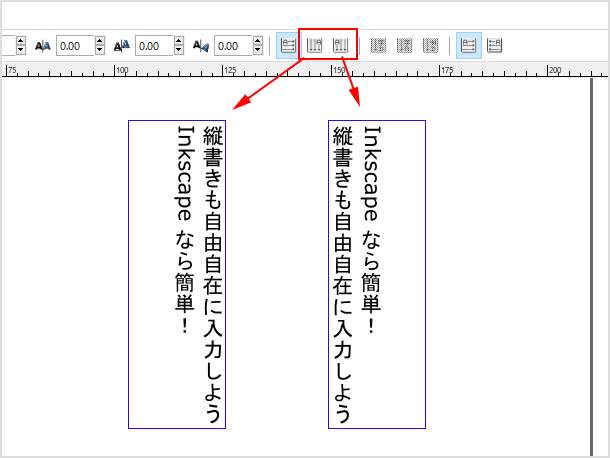This screenshot has width=610, height=458.
Task: Click down arrow of leftmost partial spinbox
Action: coord(21,51)
